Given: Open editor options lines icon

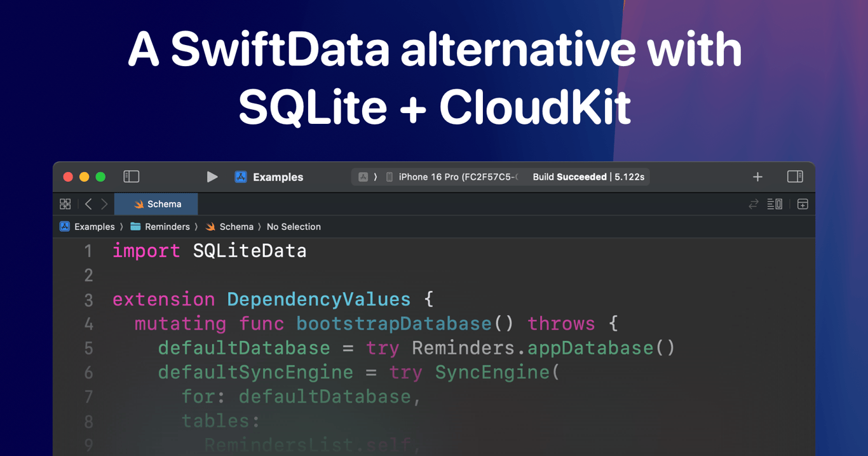Looking at the screenshot, I should click(775, 204).
